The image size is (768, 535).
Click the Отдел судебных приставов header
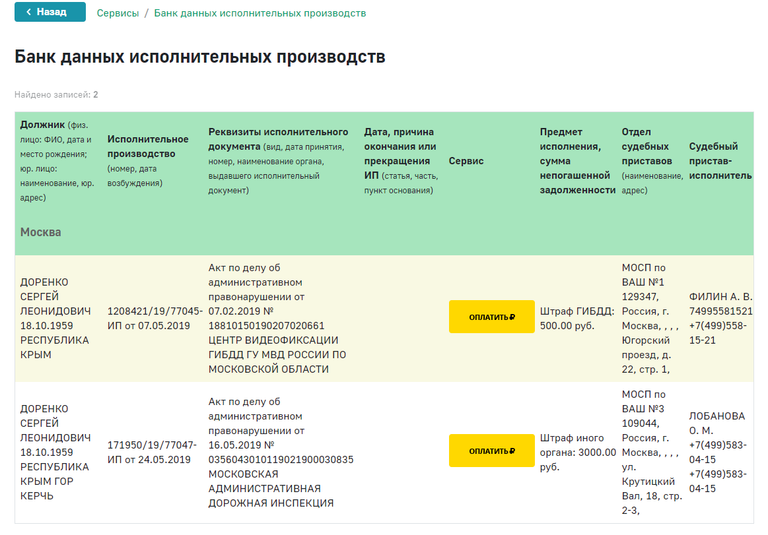click(x=652, y=161)
